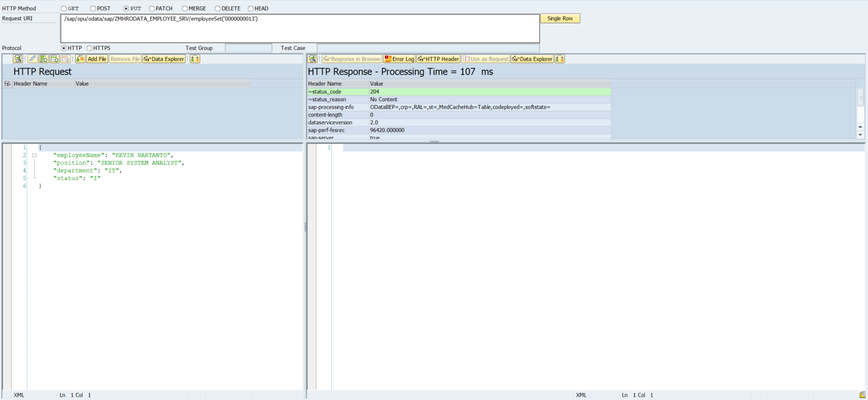Click the swap icon after response Data Explorer
This screenshot has height=400, width=868.
click(560, 59)
